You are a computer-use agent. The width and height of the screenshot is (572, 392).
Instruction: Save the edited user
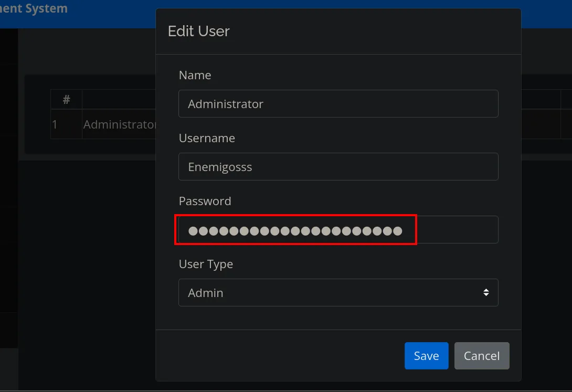tap(426, 356)
